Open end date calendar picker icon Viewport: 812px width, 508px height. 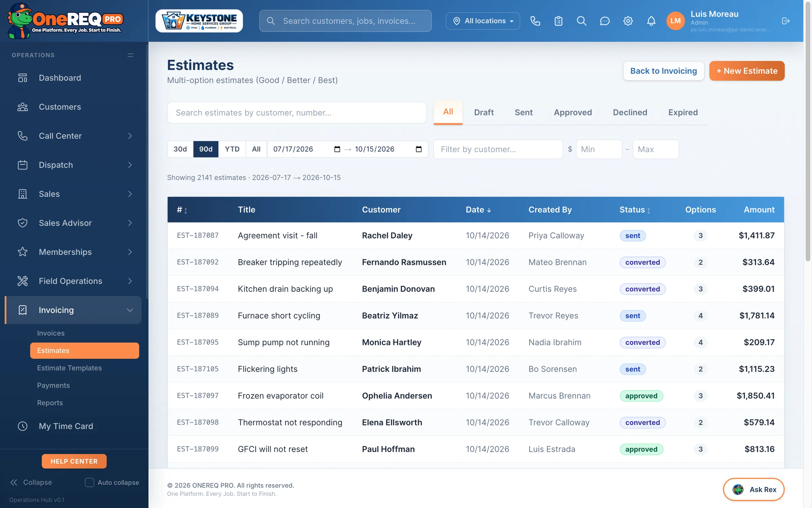419,149
